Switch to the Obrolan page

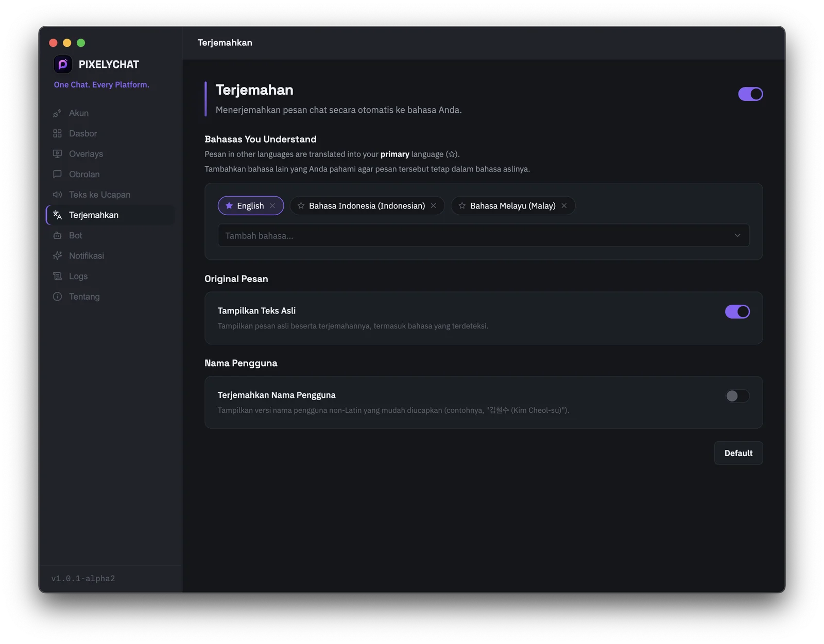110,174
